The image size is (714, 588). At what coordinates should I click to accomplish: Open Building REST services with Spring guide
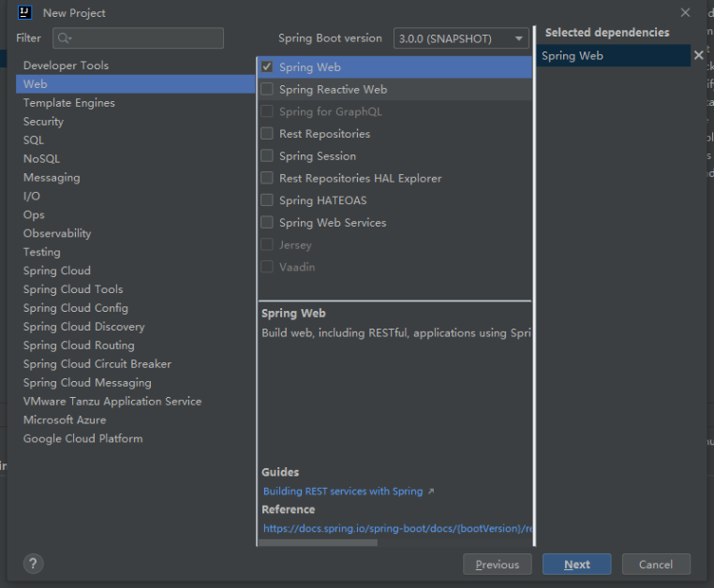pyautogui.click(x=343, y=492)
